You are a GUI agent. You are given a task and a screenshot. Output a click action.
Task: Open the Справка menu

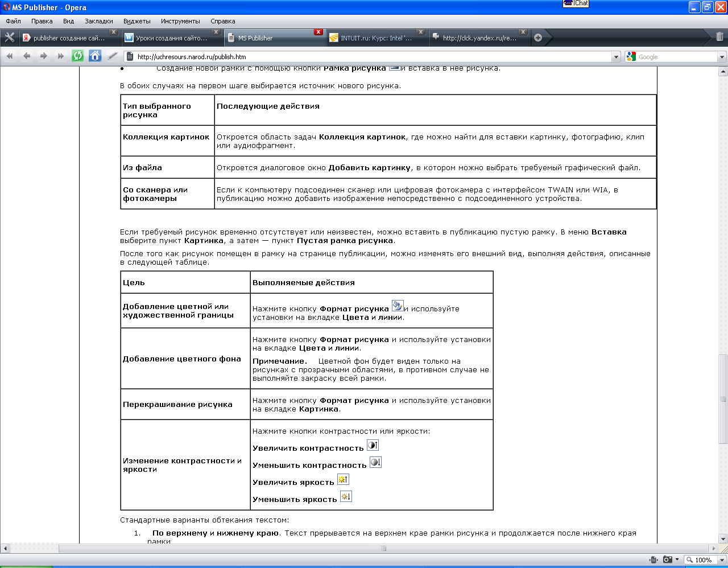click(x=222, y=21)
